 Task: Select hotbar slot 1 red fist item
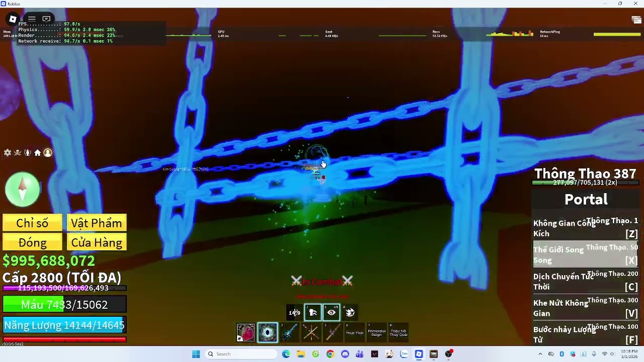[x=246, y=332]
